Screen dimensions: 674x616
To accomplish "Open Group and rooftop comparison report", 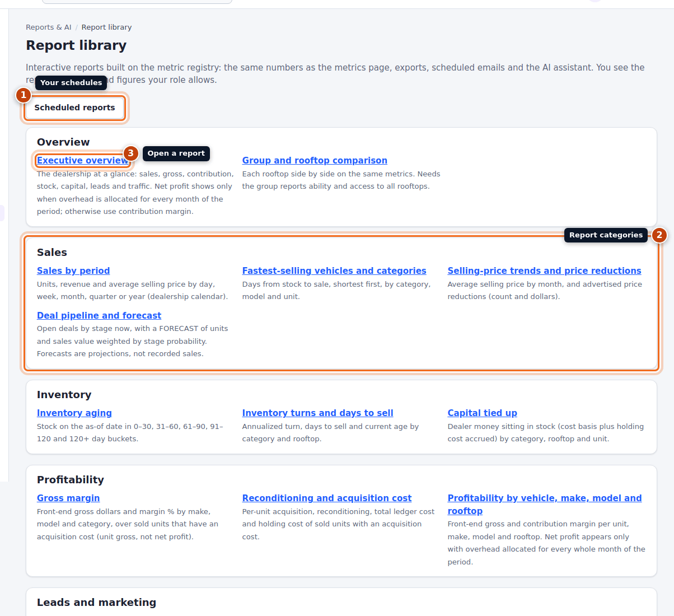I will point(315,160).
